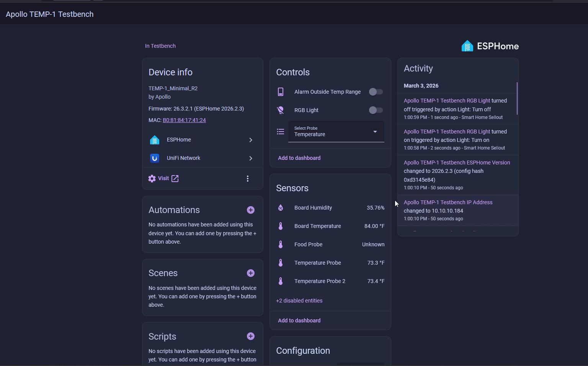Open the three-dot device menu
This screenshot has width=588, height=366.
pyautogui.click(x=248, y=179)
